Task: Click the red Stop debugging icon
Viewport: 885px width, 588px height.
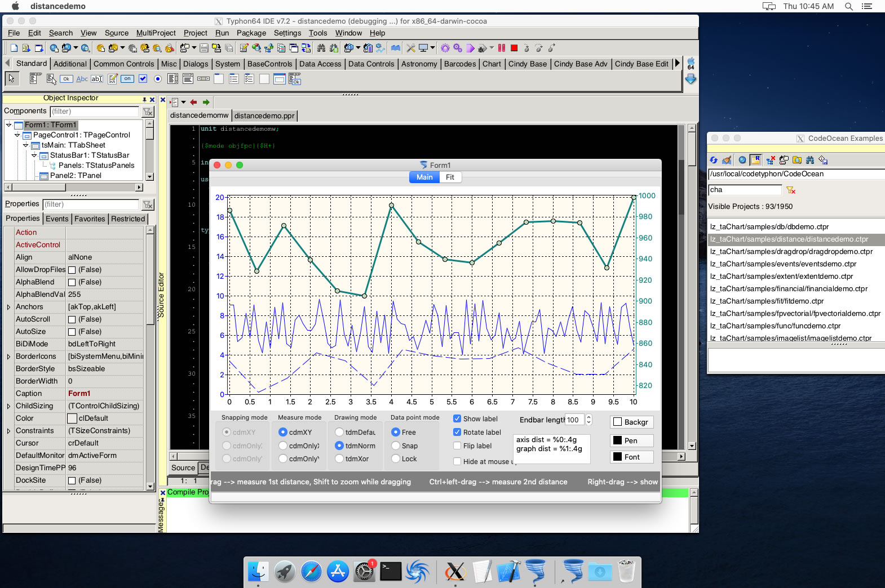Action: pos(514,48)
